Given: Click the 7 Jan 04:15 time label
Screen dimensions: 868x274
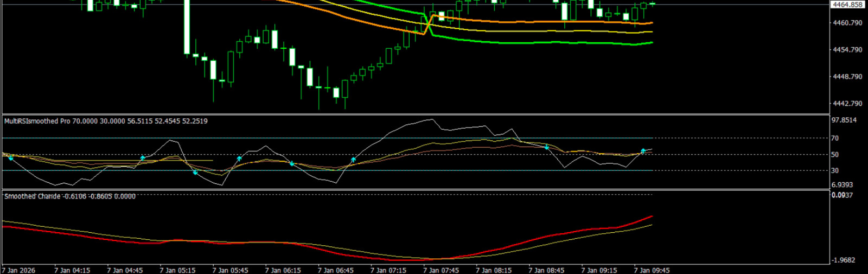Looking at the screenshot, I should coord(72,270).
